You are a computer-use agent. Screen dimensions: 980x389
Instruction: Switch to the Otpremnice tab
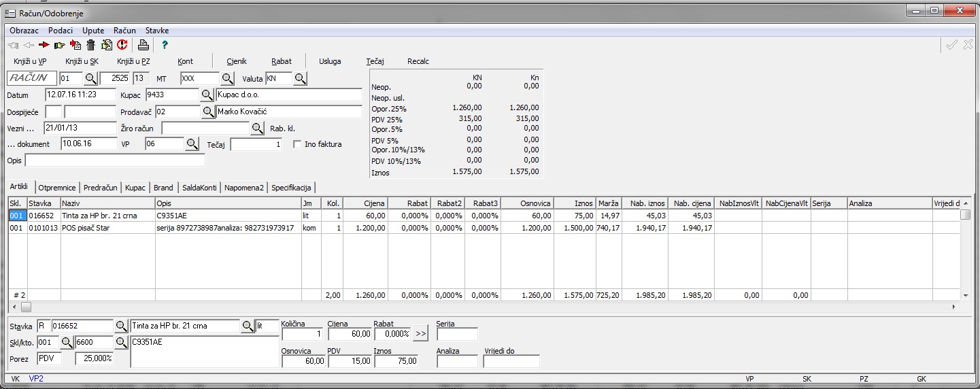(x=58, y=187)
